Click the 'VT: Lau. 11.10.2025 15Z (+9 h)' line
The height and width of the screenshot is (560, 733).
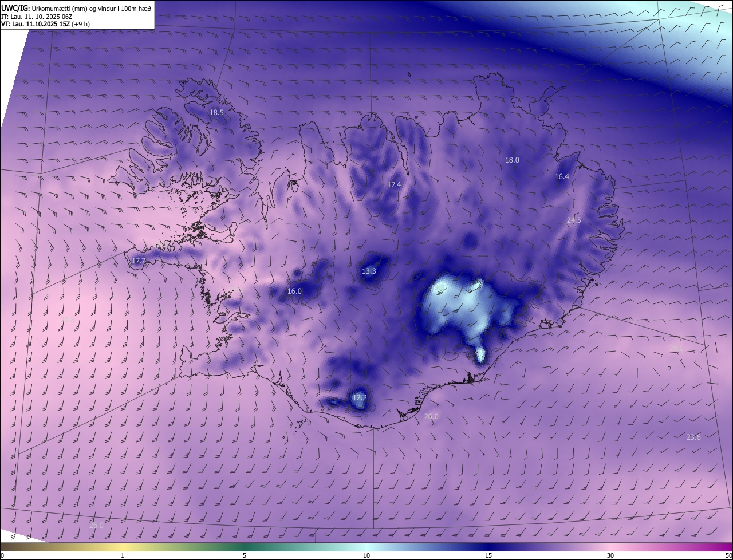click(x=45, y=24)
